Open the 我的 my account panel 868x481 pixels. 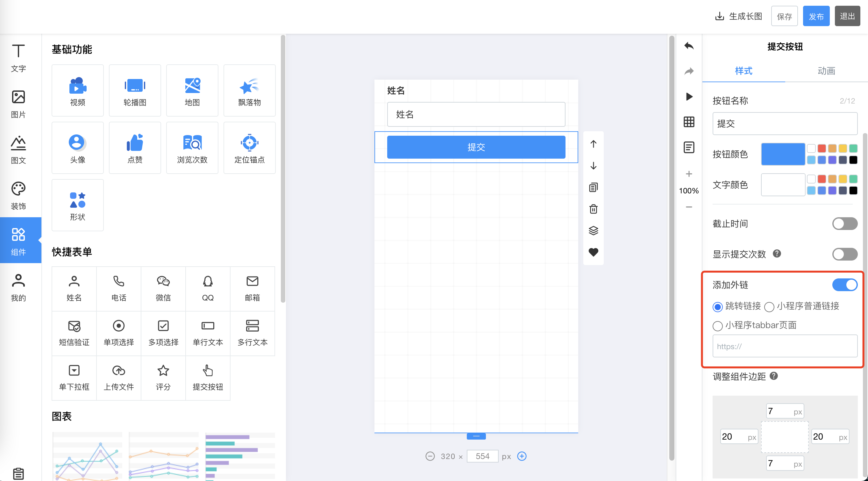point(18,288)
